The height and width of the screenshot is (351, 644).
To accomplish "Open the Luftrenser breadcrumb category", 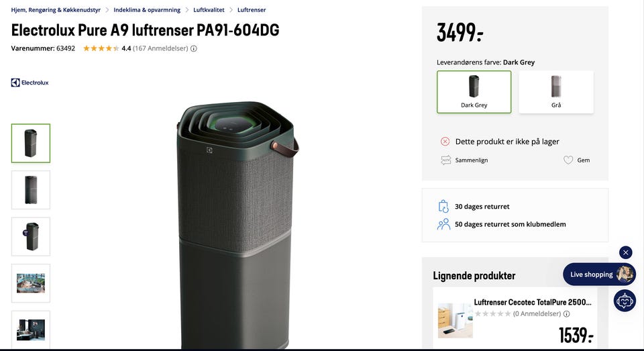I will (252, 10).
